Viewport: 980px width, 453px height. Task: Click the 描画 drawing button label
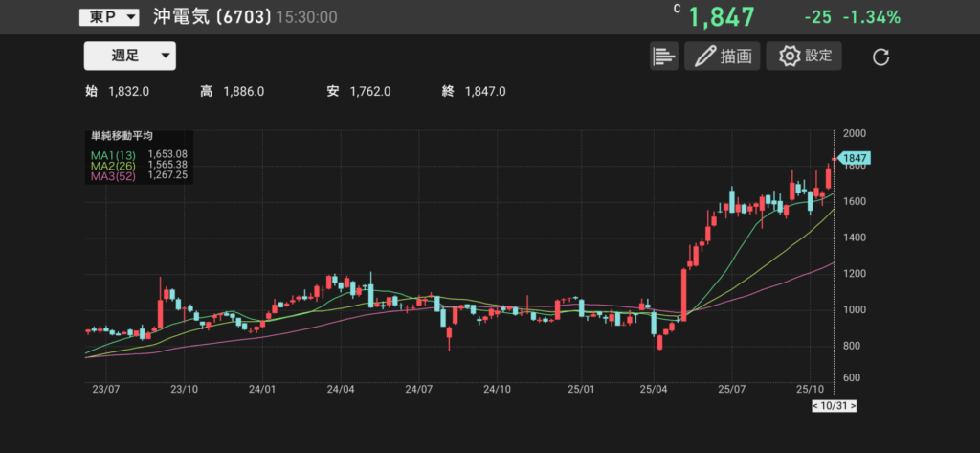(735, 57)
